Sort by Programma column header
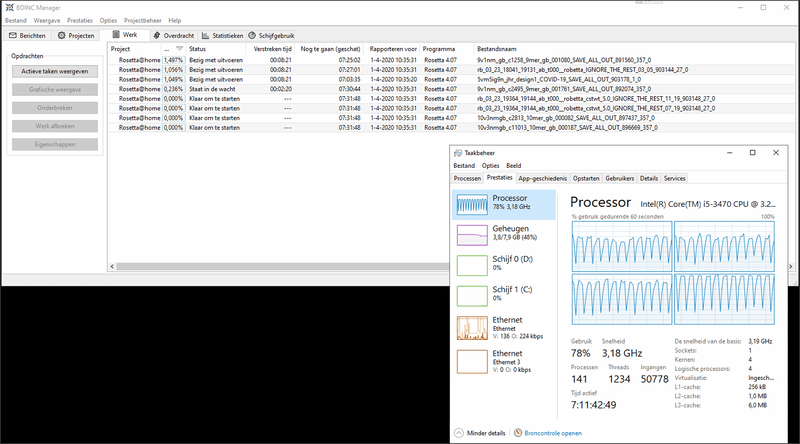The width and height of the screenshot is (800, 444). click(447, 49)
